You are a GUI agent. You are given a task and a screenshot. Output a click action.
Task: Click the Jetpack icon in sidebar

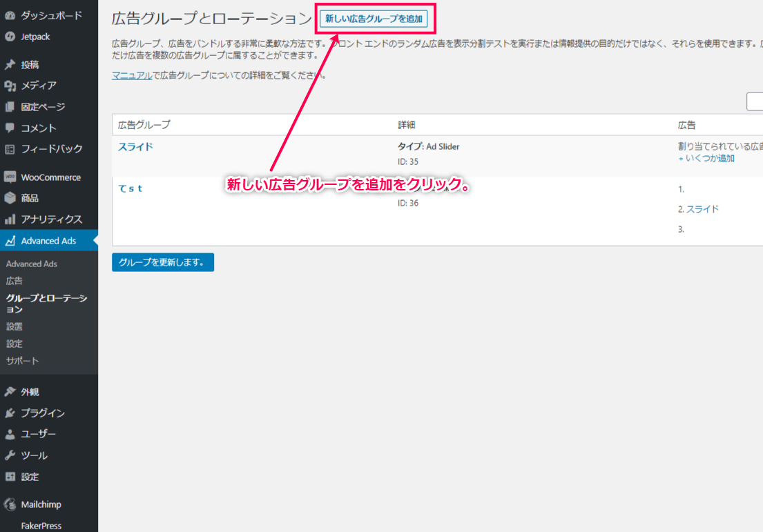pos(10,37)
